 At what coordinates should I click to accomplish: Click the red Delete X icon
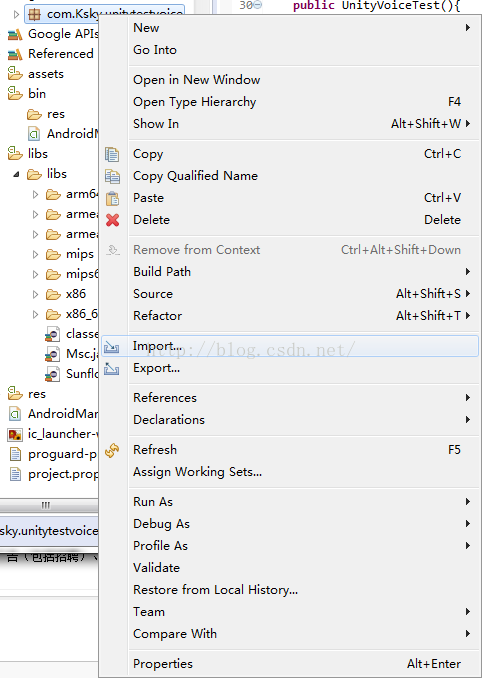click(x=112, y=220)
